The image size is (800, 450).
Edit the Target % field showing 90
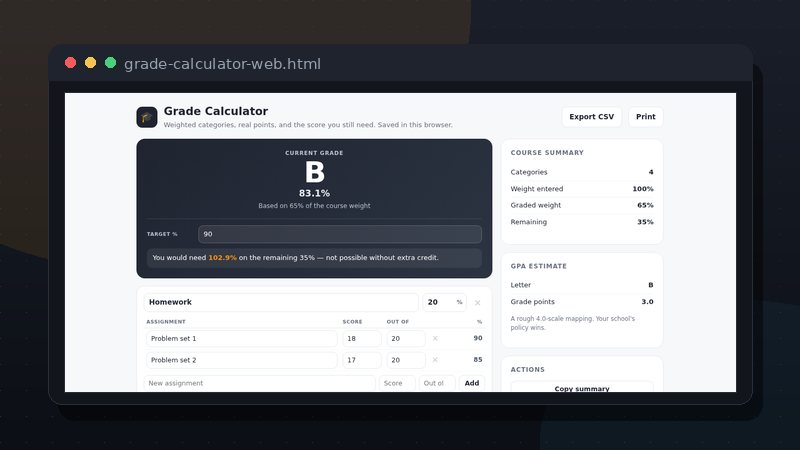tap(339, 234)
